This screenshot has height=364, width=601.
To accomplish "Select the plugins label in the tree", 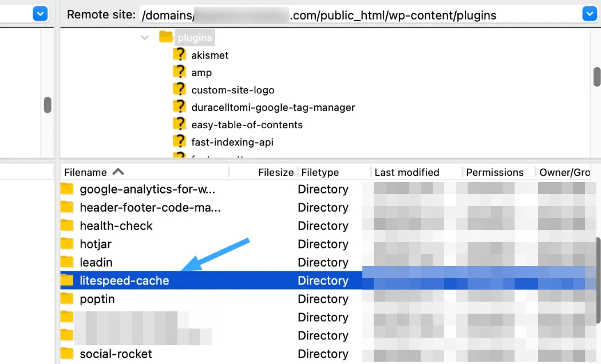I will [195, 38].
